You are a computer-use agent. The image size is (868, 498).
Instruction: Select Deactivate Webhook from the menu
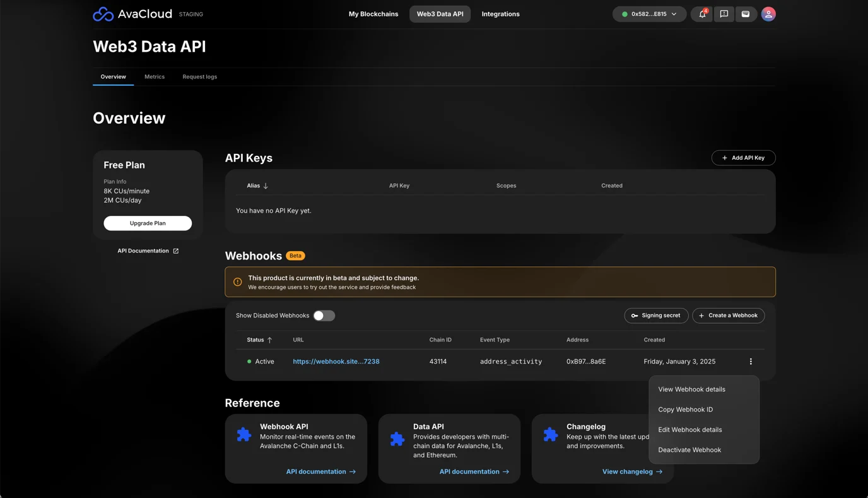click(689, 450)
